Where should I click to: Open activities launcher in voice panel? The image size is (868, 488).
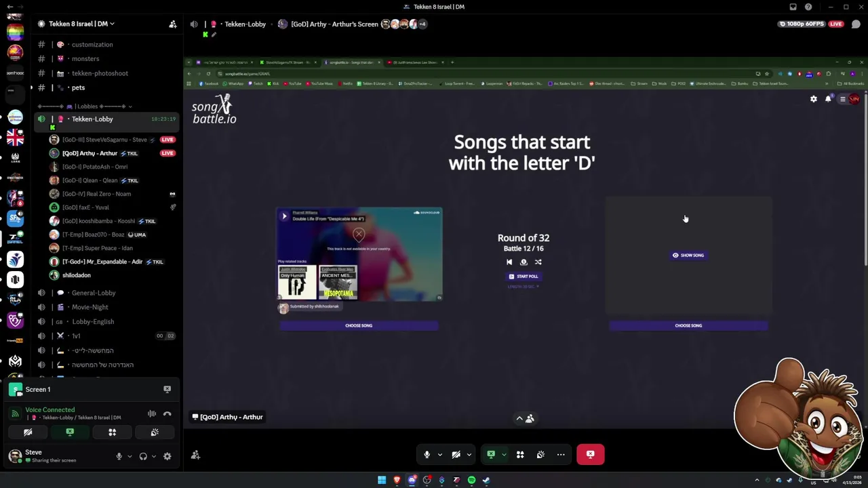(112, 432)
